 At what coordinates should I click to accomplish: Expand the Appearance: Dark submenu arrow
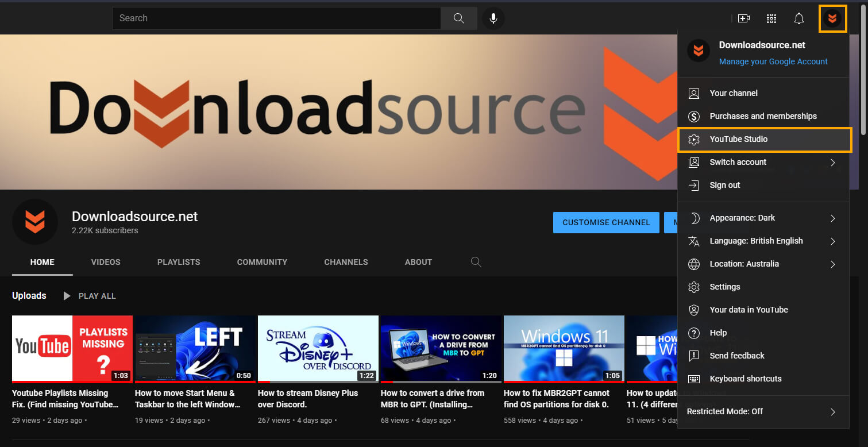[832, 218]
